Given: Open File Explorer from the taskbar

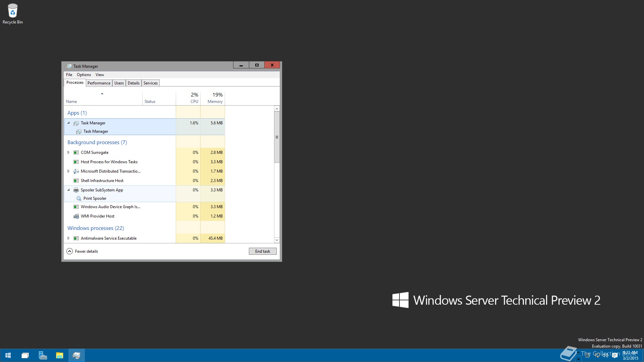Looking at the screenshot, I should tap(60, 355).
